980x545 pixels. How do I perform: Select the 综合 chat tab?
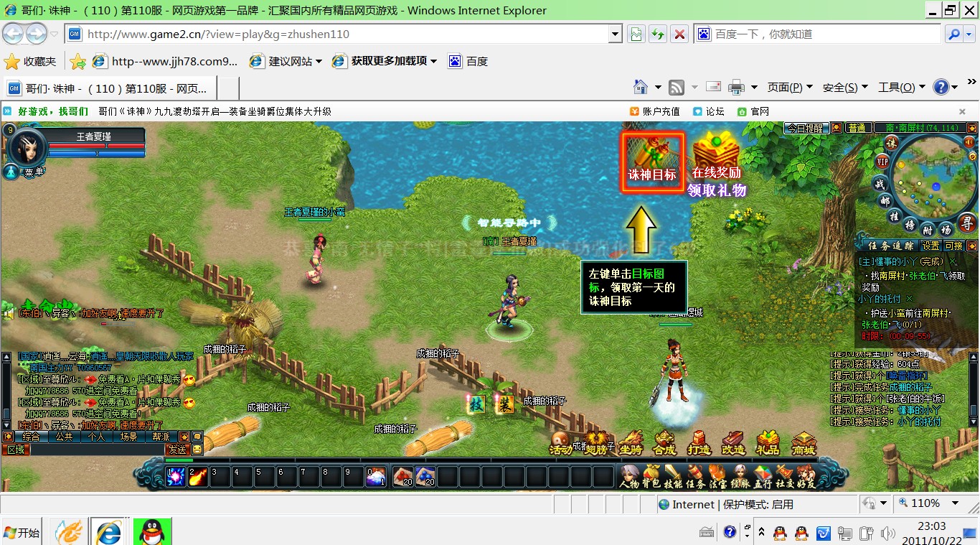31,437
